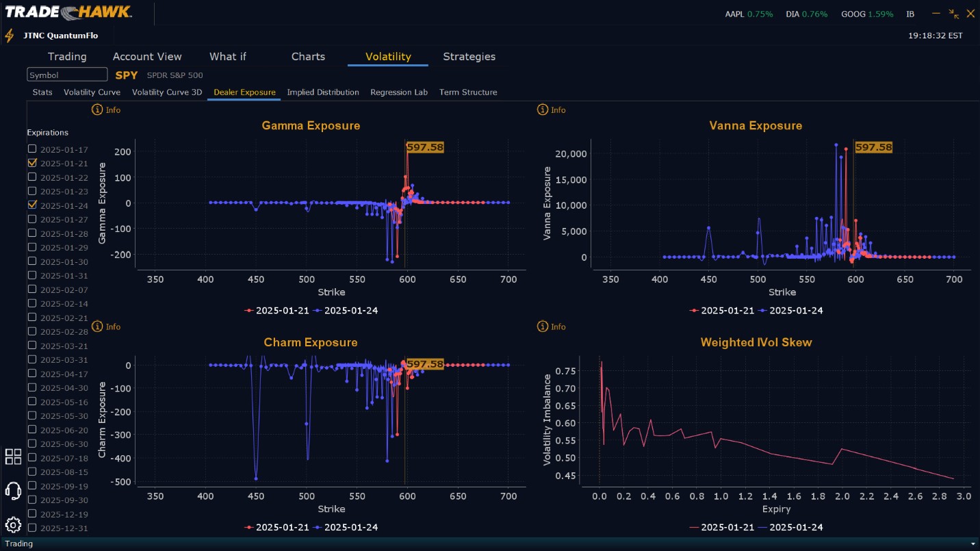Enable the 2025-01-27 expiration checkbox
The height and width of the screenshot is (551, 980).
31,219
